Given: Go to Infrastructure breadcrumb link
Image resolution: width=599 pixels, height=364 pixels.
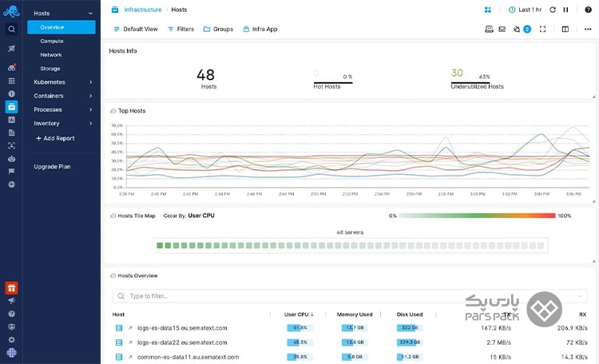Looking at the screenshot, I should 142,10.
